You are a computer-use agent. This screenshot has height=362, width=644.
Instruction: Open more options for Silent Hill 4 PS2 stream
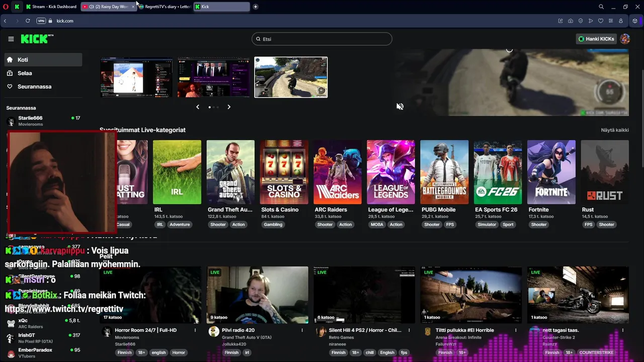pos(409,330)
